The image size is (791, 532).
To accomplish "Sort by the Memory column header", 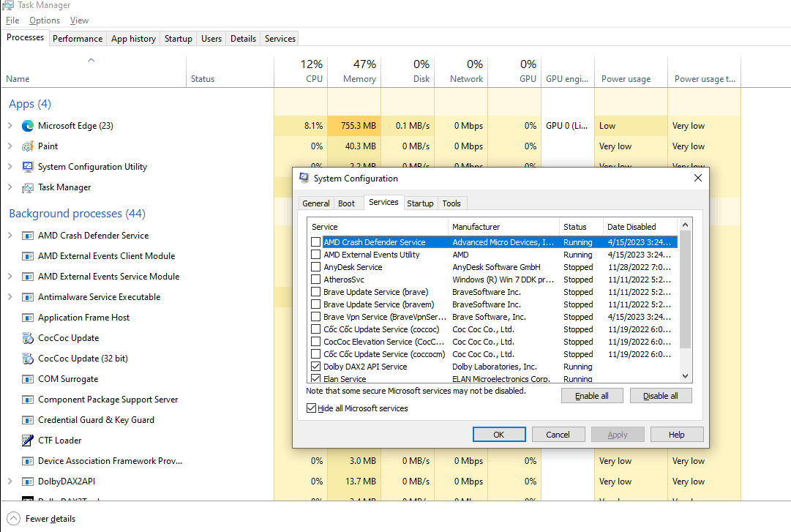I will click(354, 71).
